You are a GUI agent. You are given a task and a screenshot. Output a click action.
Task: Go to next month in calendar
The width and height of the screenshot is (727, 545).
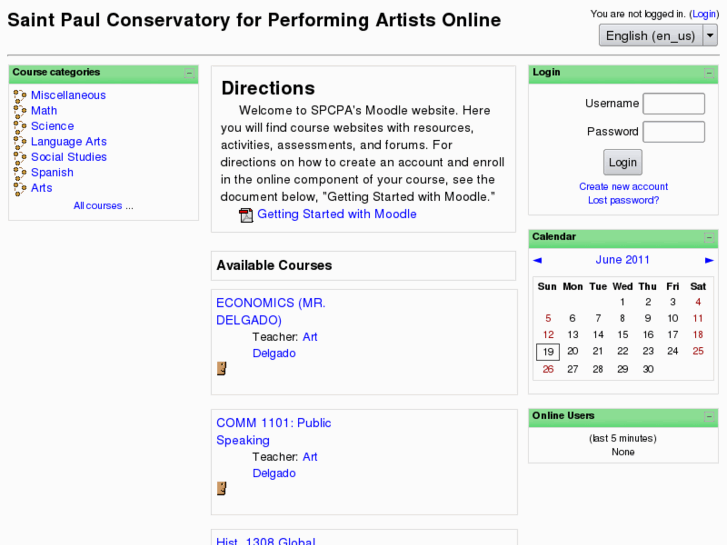click(x=709, y=260)
